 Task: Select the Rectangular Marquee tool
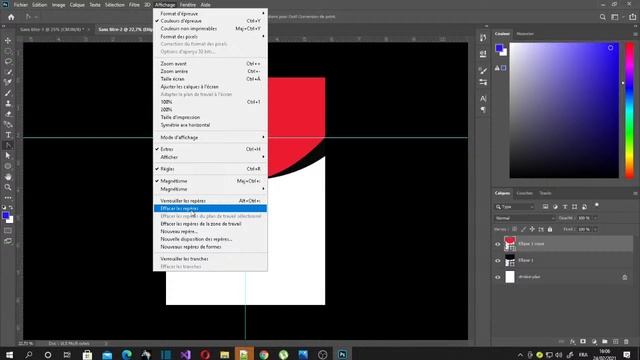tap(8, 51)
